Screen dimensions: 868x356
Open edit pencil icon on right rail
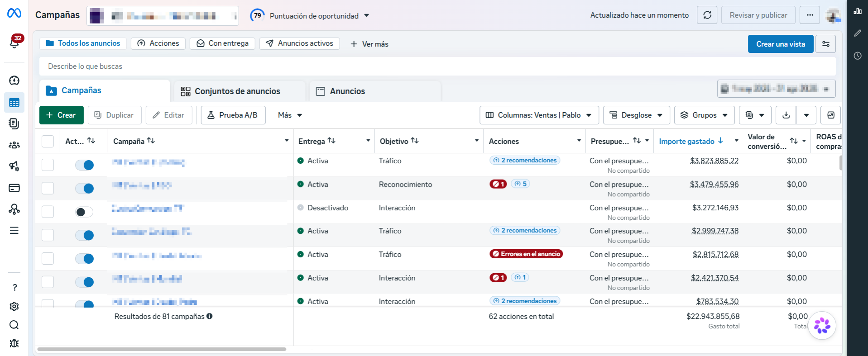pos(858,33)
